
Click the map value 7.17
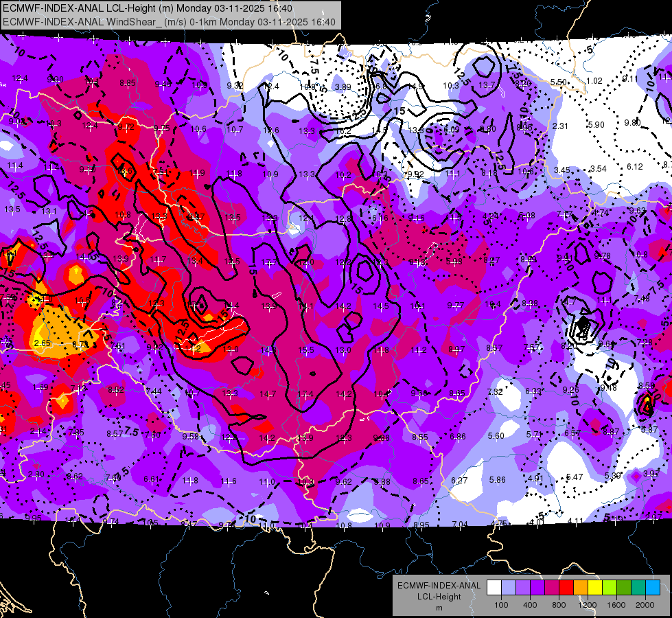(564, 214)
